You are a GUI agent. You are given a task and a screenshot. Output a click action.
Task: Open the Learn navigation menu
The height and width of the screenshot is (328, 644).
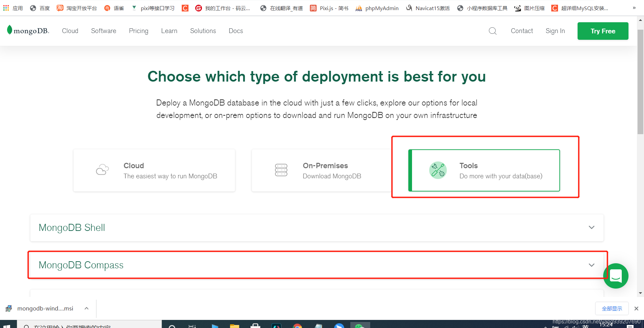tap(169, 31)
